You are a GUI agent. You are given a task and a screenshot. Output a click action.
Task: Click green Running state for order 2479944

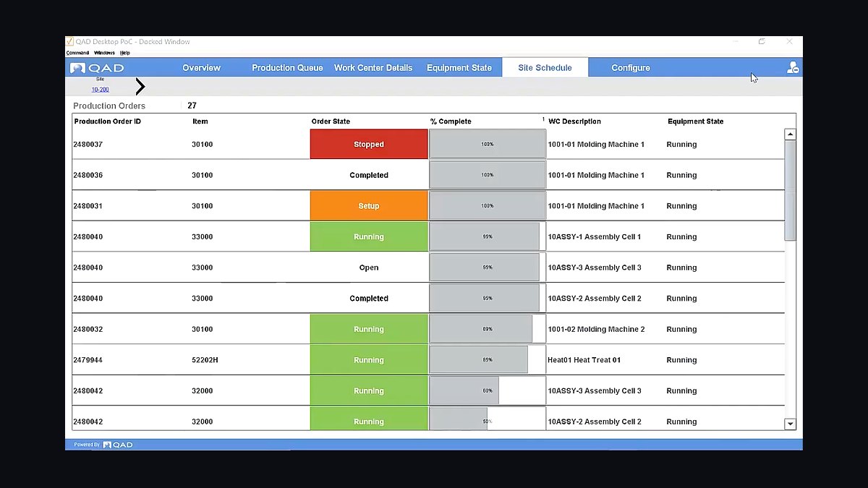pyautogui.click(x=369, y=360)
